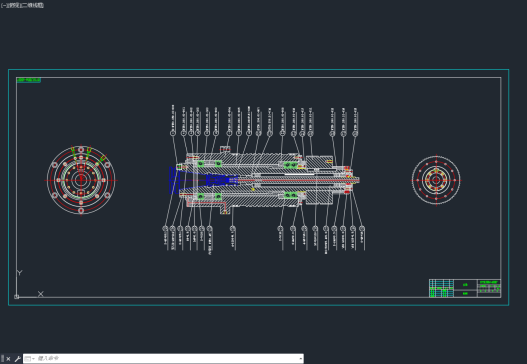Viewport: 527px width, 364px height.
Task: Select the left circular flange view drawing
Action: (x=81, y=180)
